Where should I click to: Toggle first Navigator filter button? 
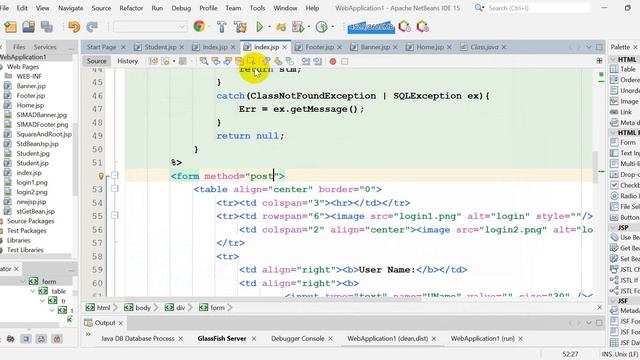pyautogui.click(x=11, y=339)
